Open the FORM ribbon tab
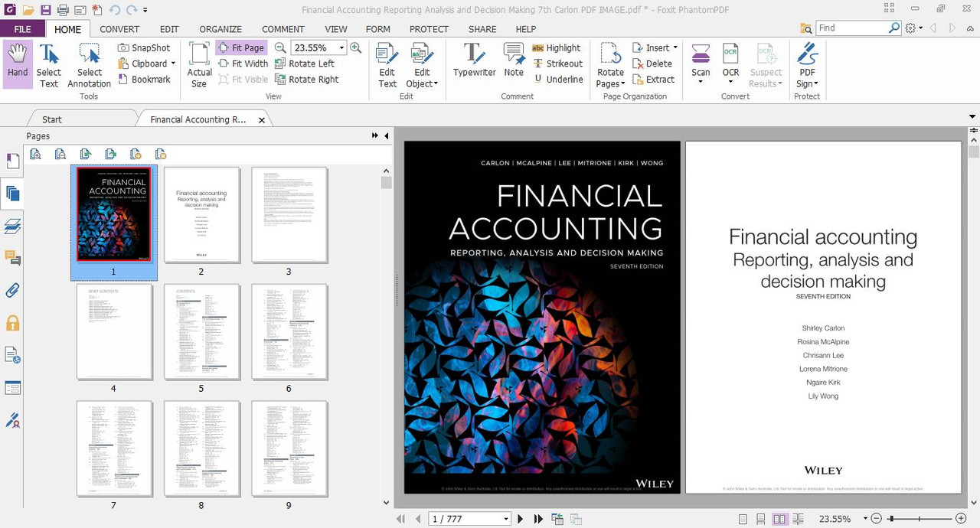 click(378, 29)
